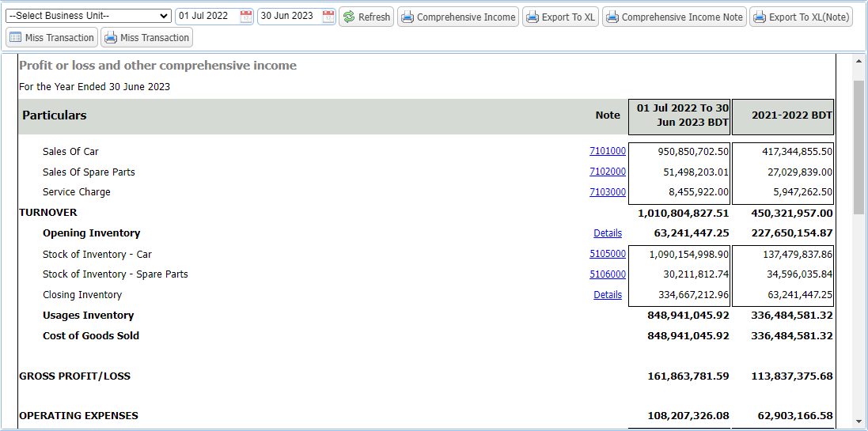Click the GROSS PROFIT/LOSS label
The height and width of the screenshot is (431, 868).
(74, 376)
